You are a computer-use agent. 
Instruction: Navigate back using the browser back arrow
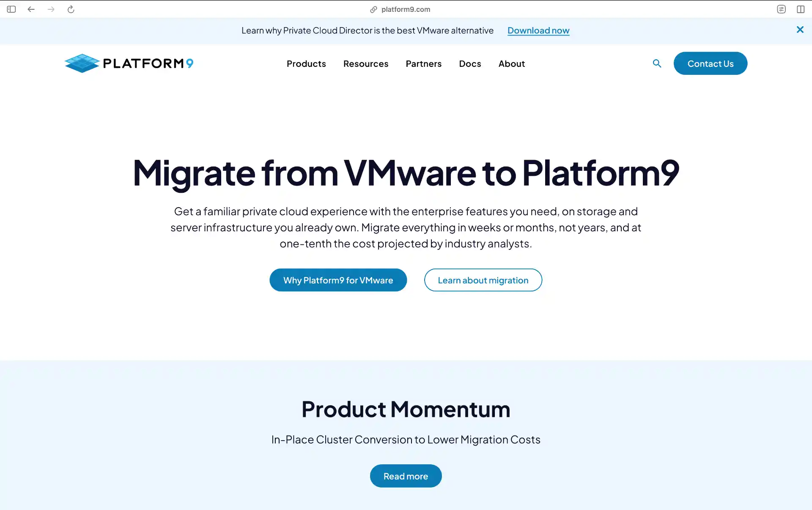pyautogui.click(x=31, y=9)
